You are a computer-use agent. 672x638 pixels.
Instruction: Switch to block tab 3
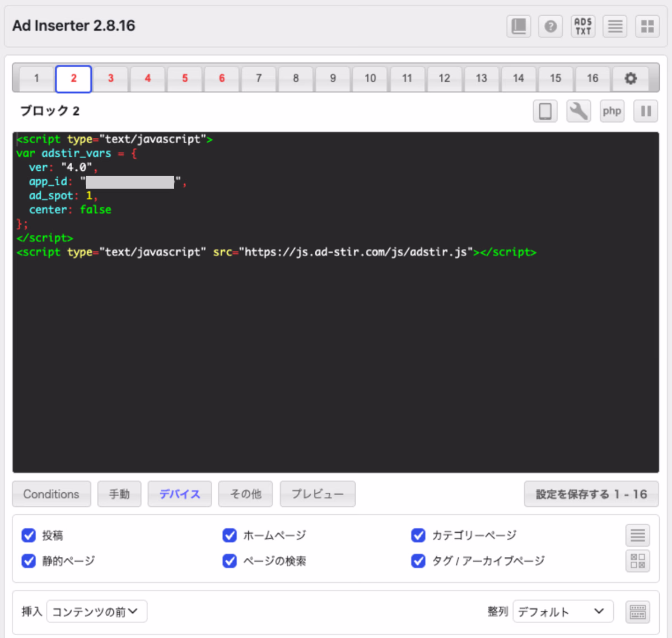click(111, 78)
